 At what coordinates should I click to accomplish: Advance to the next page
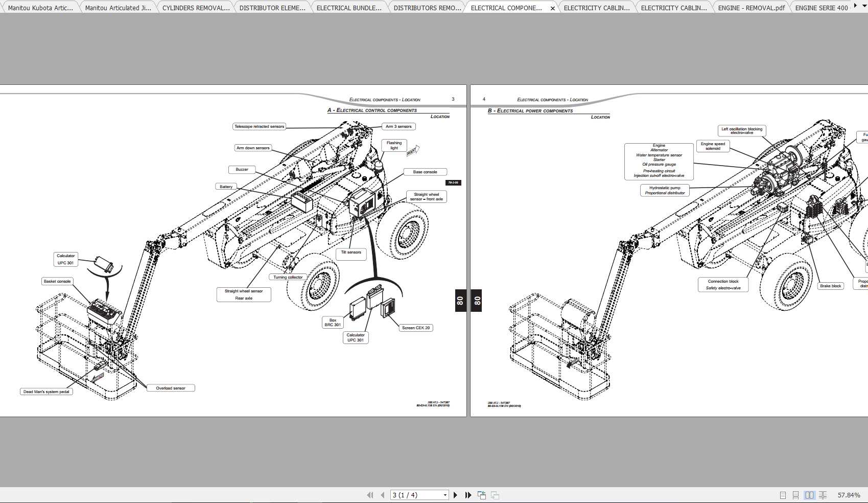pyautogui.click(x=455, y=494)
